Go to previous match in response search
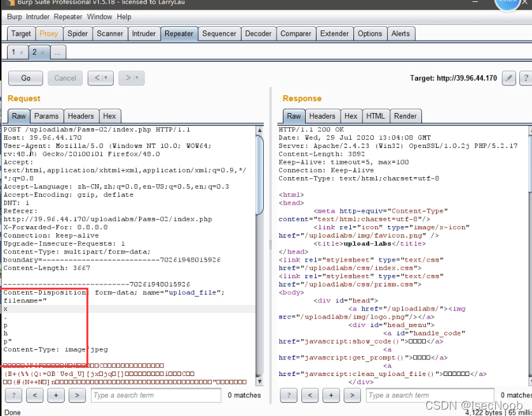 click(x=310, y=395)
